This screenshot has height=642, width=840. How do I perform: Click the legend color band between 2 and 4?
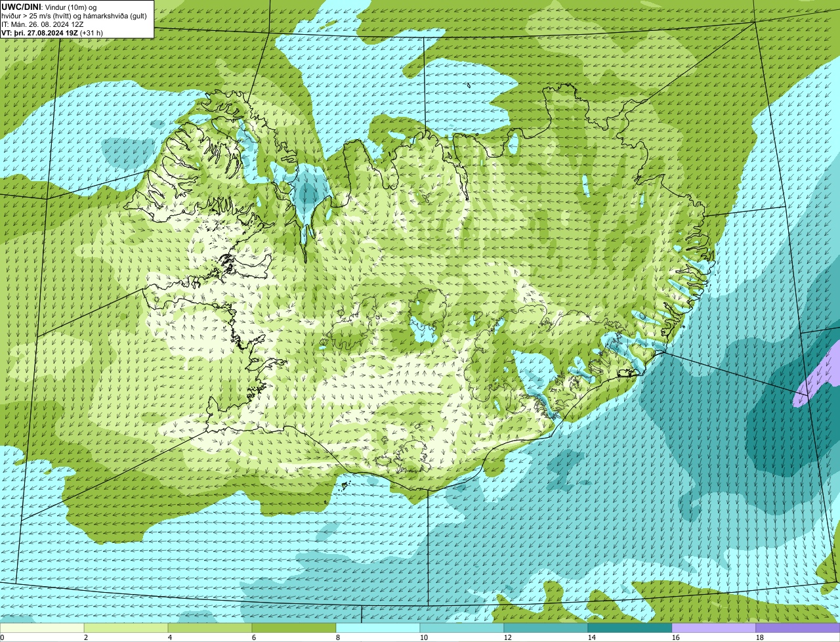point(127,628)
